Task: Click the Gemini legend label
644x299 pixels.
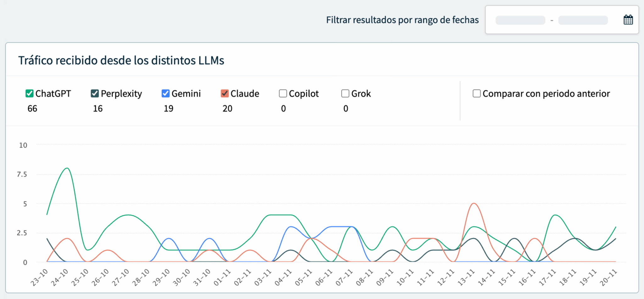Action: tap(186, 94)
